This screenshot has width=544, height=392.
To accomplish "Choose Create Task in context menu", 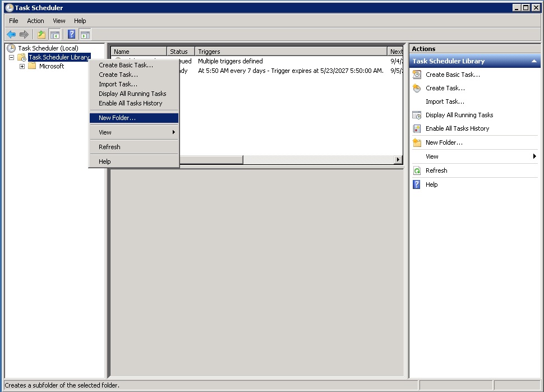I will [x=134, y=75].
